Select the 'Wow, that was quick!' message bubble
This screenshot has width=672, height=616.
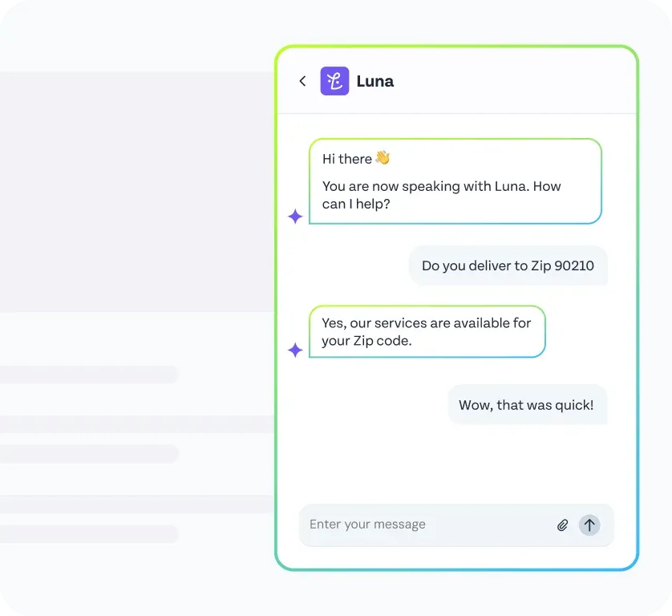(x=527, y=404)
